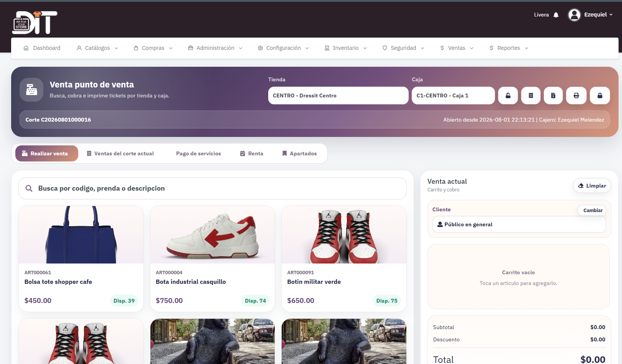This screenshot has height=364, width=622.
Task: Select the Realizar venta tab
Action: click(47, 153)
